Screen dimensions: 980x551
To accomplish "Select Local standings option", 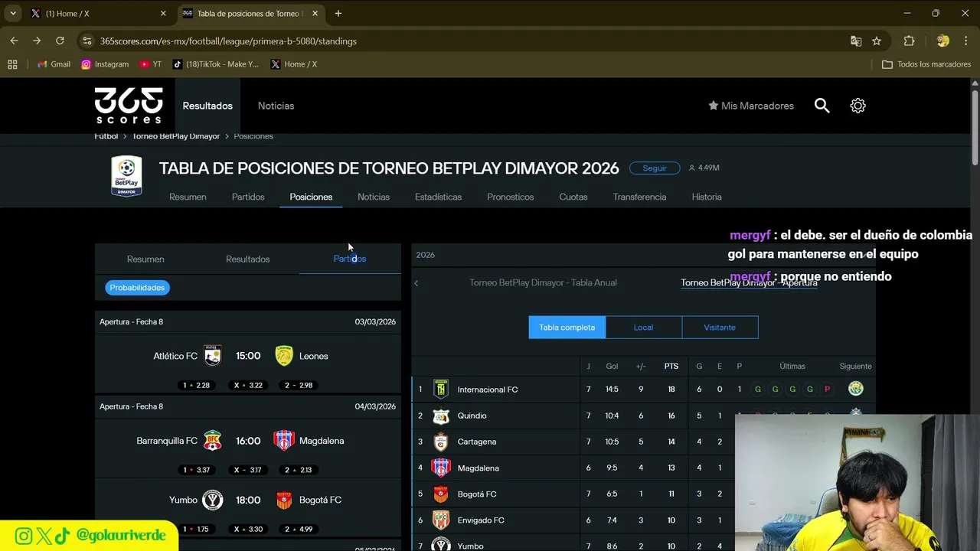I will 643,328.
